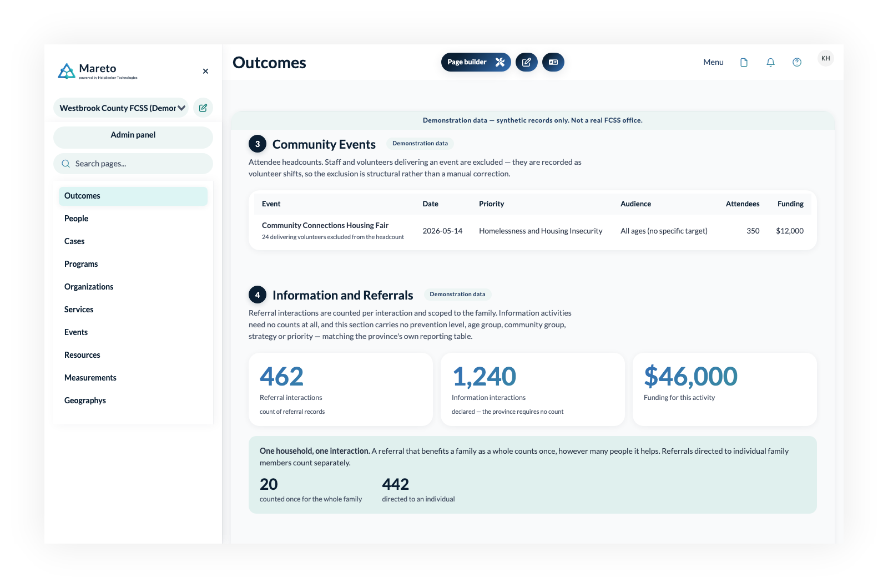This screenshot has width=888, height=588.
Task: Click the 442 directed to an individual value
Action: coord(395,484)
